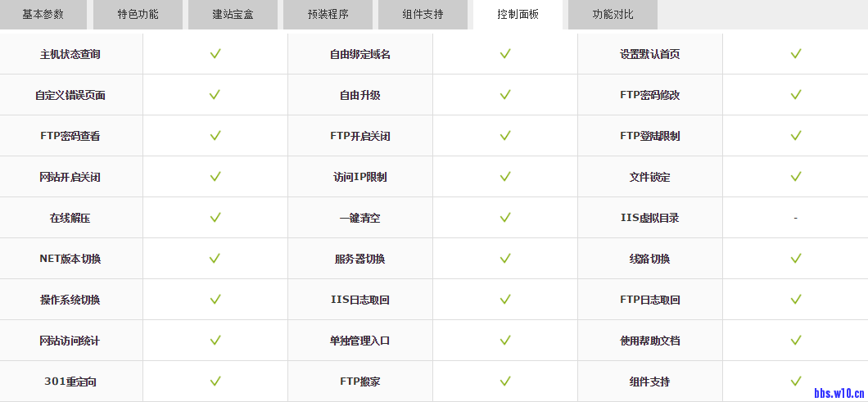Open the 预装程序 tab
This screenshot has height=402, width=868.
click(328, 14)
